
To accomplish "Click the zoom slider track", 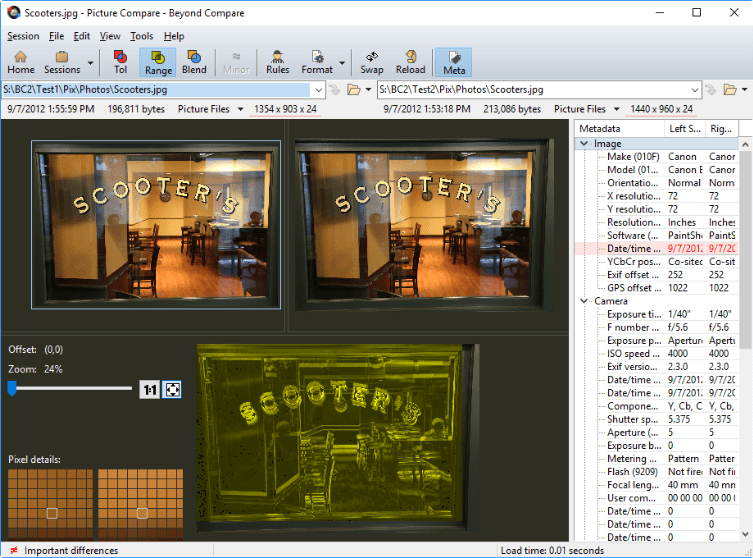I will pyautogui.click(x=70, y=390).
